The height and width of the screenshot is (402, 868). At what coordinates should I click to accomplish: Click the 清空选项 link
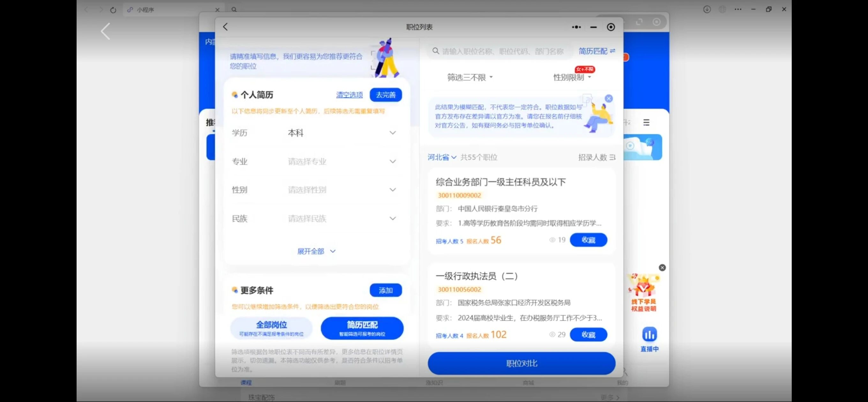(349, 95)
